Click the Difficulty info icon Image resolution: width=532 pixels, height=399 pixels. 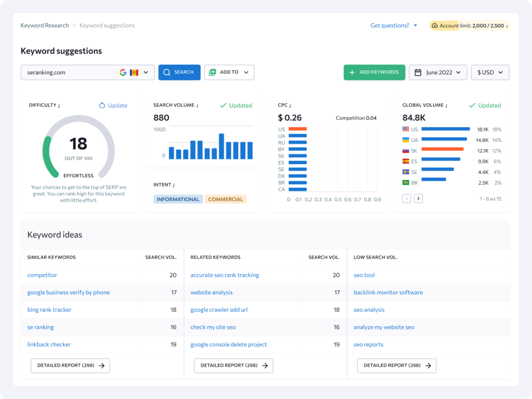coord(59,105)
